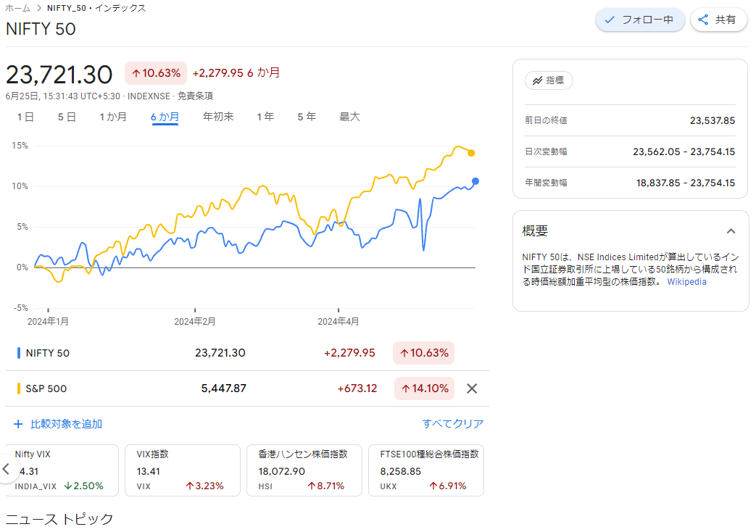Select the 5日 range tab
756x532 pixels.
pos(67,117)
